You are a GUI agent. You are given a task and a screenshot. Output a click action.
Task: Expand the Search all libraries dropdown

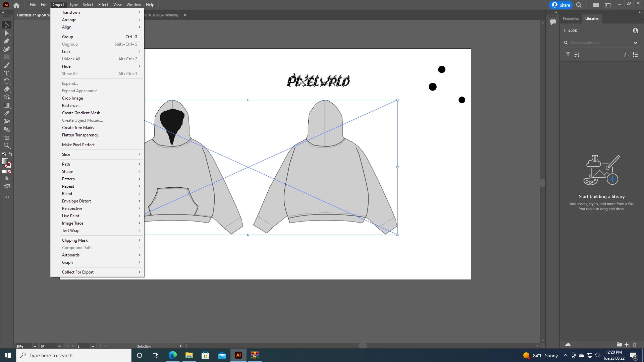635,43
